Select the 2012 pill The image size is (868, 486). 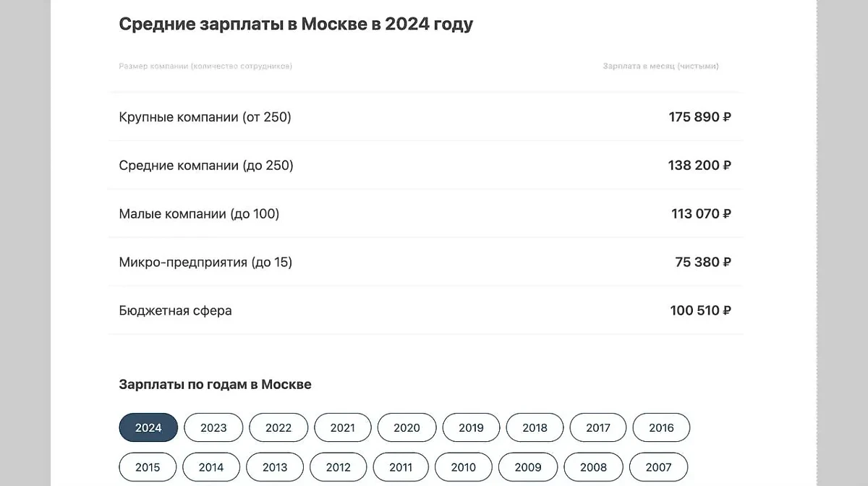339,467
